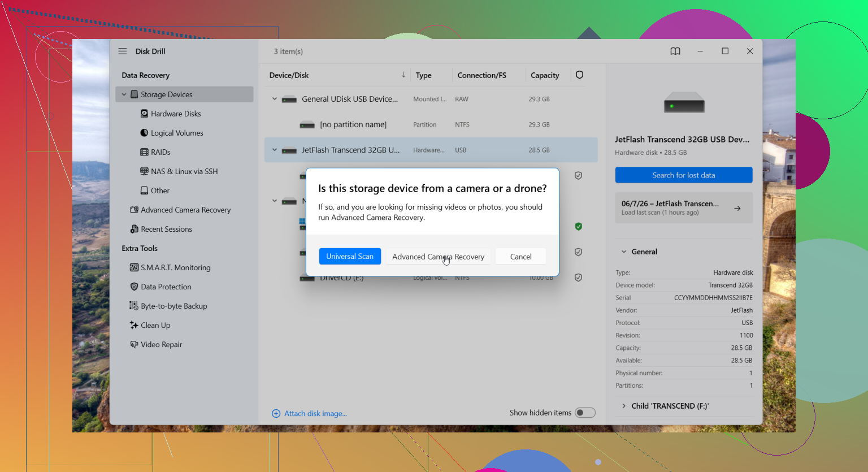Image resolution: width=868 pixels, height=472 pixels.
Task: Toggle the Show hidden items switch
Action: pyautogui.click(x=585, y=413)
